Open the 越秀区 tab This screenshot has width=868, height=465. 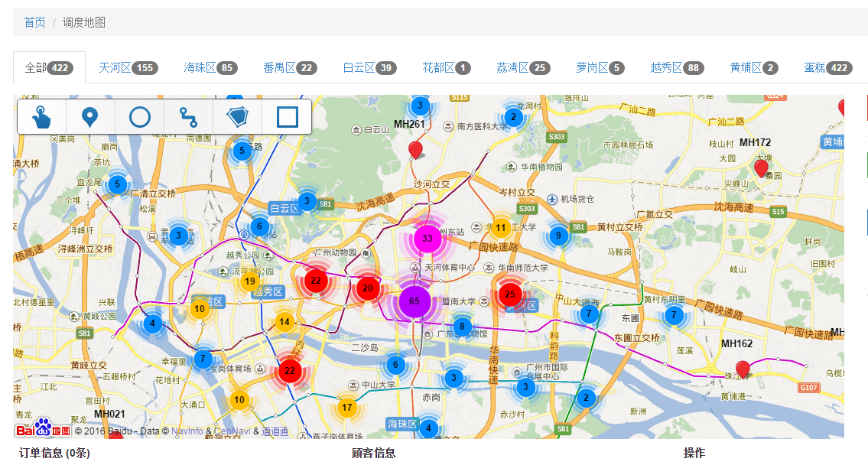(676, 68)
